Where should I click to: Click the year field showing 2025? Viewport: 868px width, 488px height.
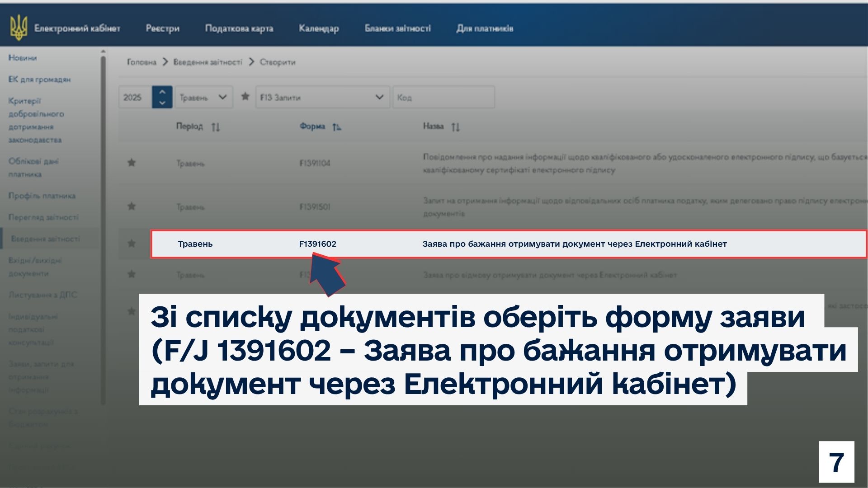(135, 97)
